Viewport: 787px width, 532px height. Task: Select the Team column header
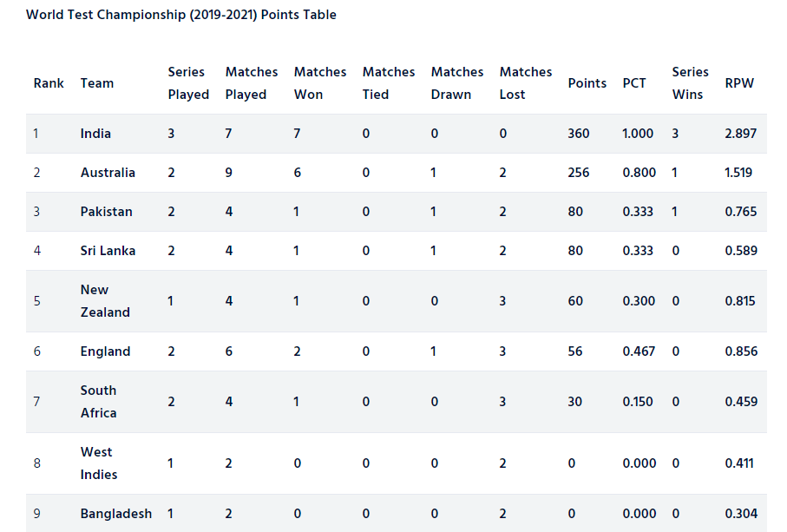[x=97, y=83]
